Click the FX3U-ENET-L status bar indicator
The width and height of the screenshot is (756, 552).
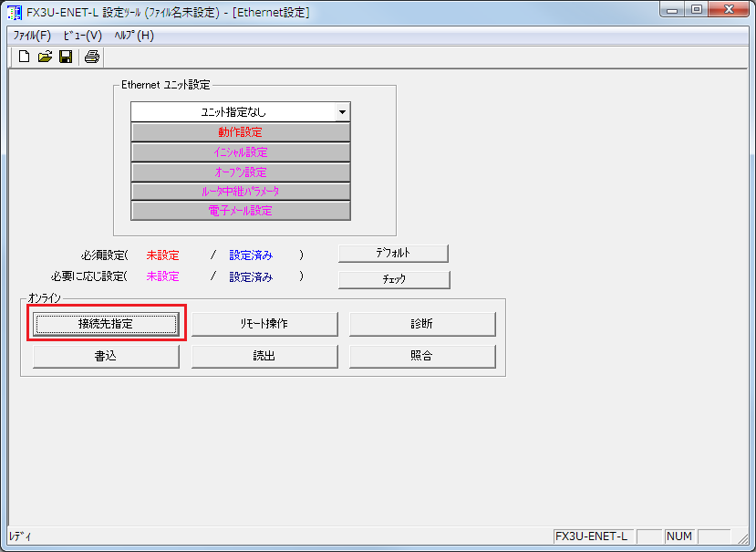[592, 536]
